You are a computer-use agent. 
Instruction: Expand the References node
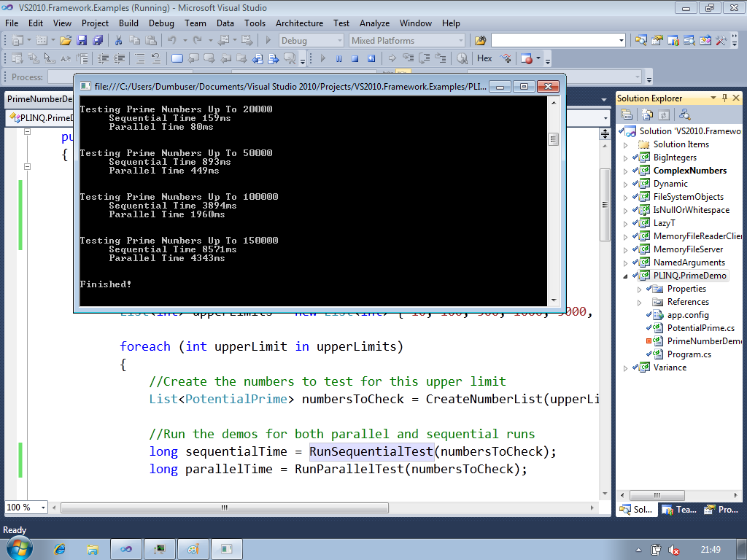(x=639, y=303)
